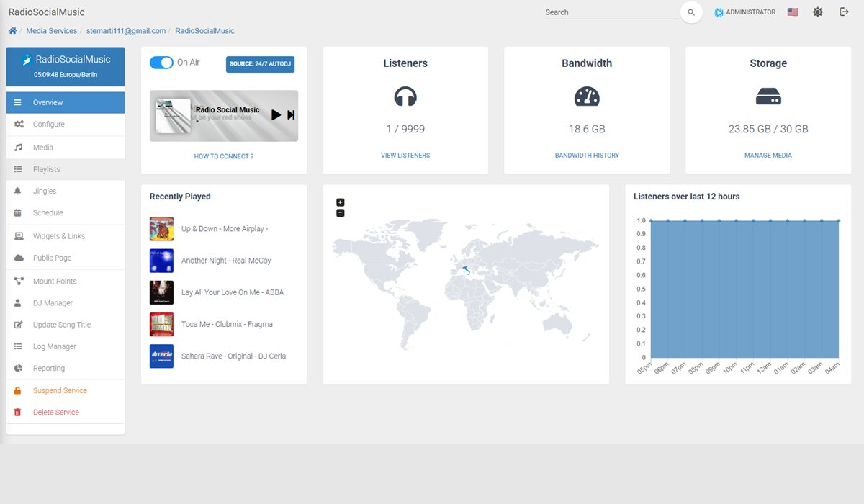Click the Listeners headphones icon

click(405, 96)
